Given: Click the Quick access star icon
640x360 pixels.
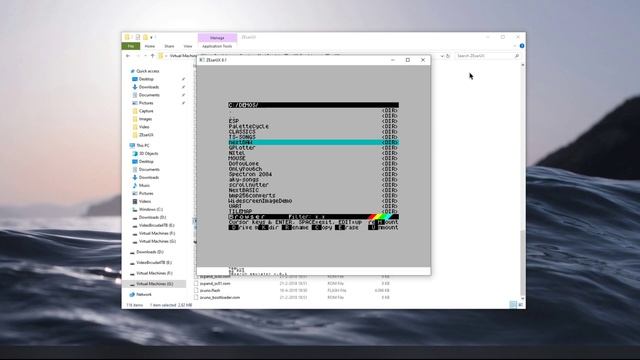Looking at the screenshot, I should pos(132,71).
